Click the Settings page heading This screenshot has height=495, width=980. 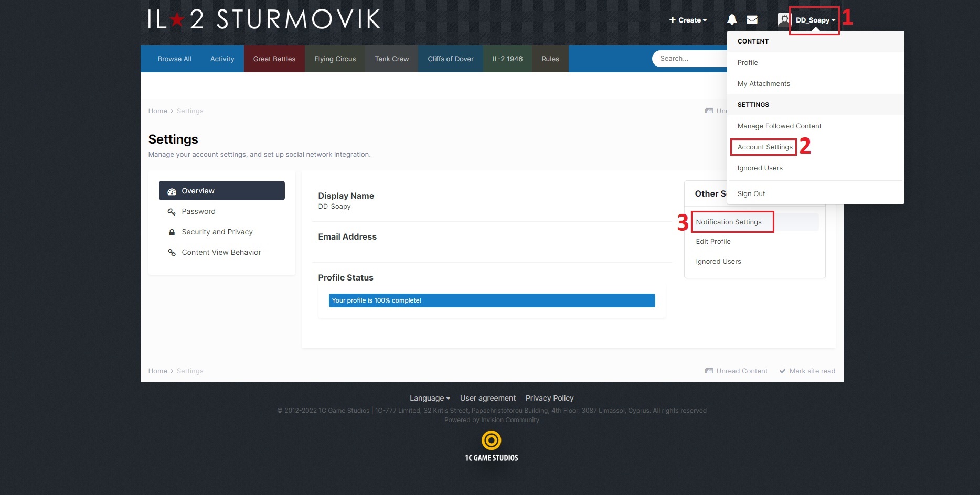(x=173, y=139)
